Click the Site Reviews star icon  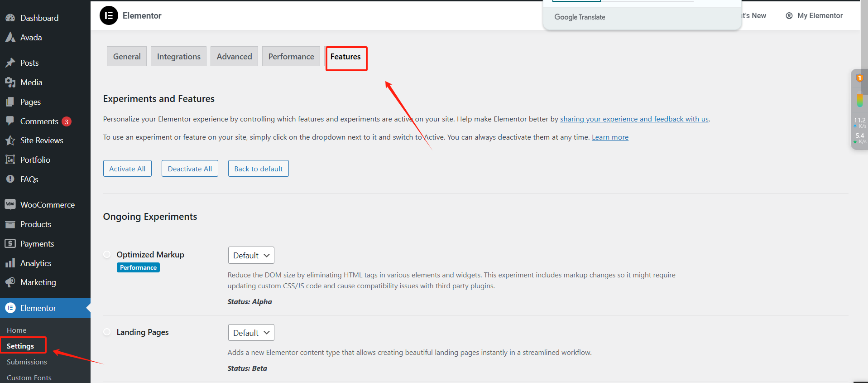10,141
